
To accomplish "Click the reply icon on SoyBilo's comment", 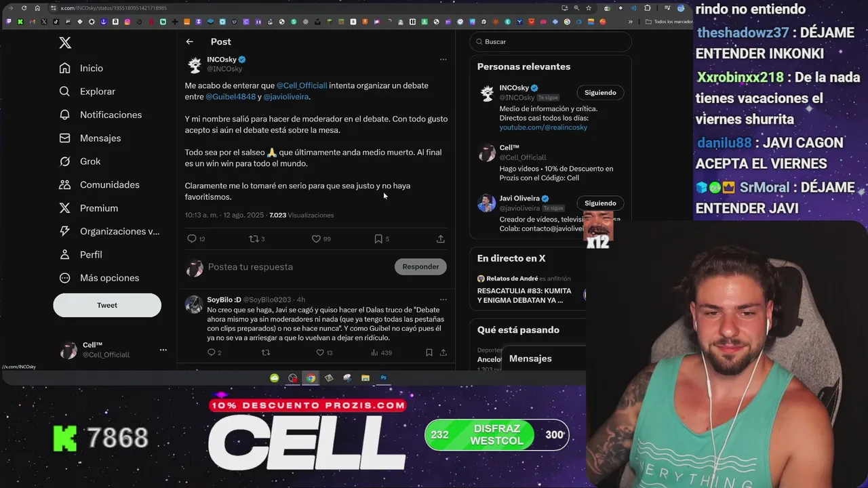I will tap(211, 352).
